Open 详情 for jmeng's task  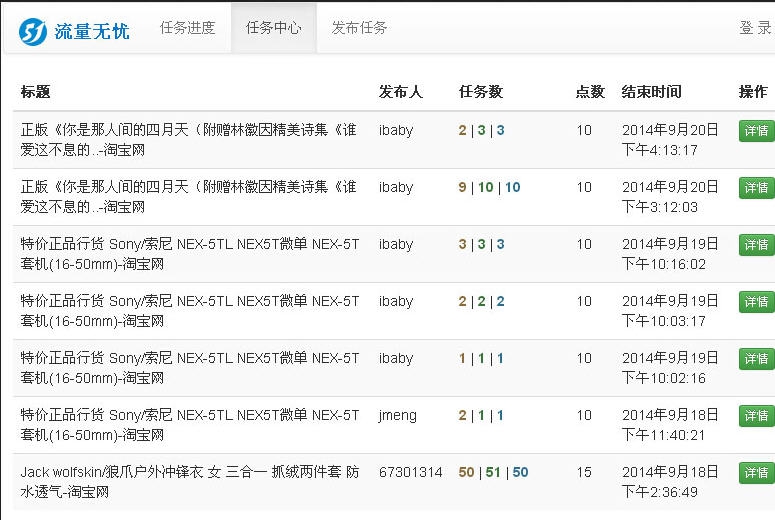tap(757, 415)
